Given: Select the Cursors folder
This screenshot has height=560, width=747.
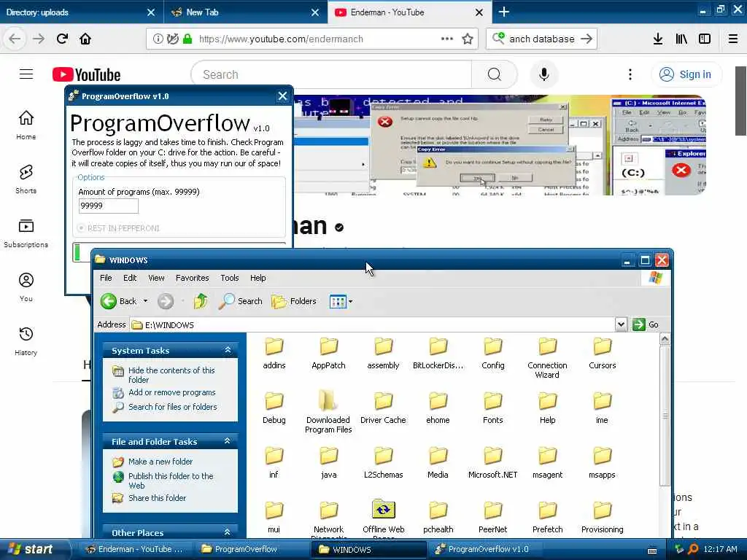Looking at the screenshot, I should [602, 353].
